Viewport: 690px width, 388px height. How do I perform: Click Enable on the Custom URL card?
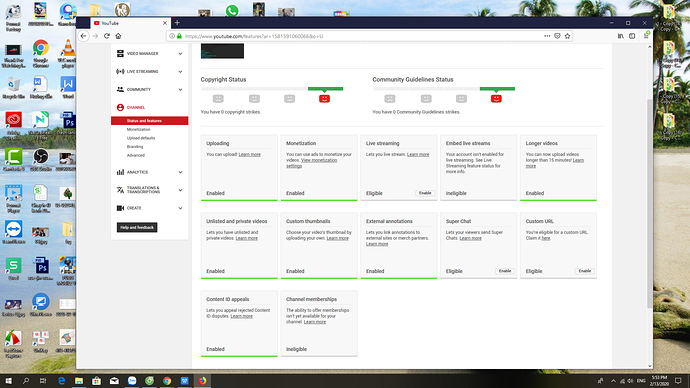[x=585, y=271]
